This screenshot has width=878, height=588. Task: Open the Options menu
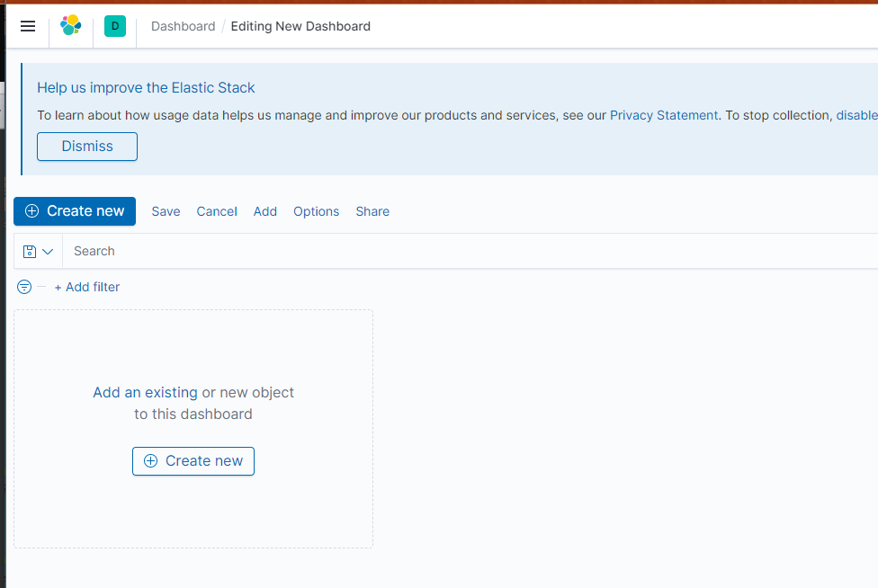pyautogui.click(x=317, y=211)
